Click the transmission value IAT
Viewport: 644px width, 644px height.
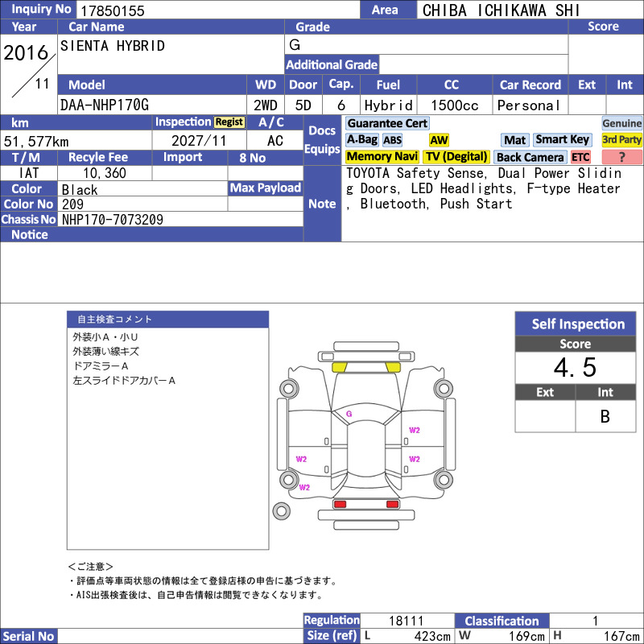point(29,173)
